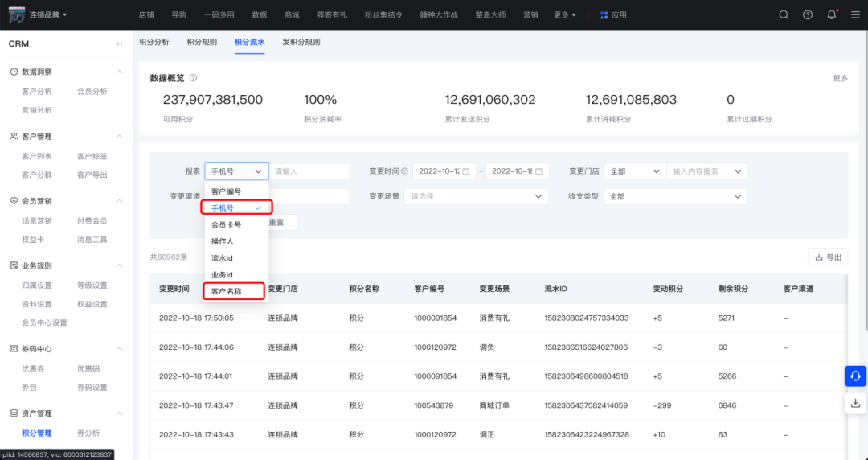Viewport: 868px width, 460px height.
Task: Open the help question mark icon
Action: click(808, 15)
